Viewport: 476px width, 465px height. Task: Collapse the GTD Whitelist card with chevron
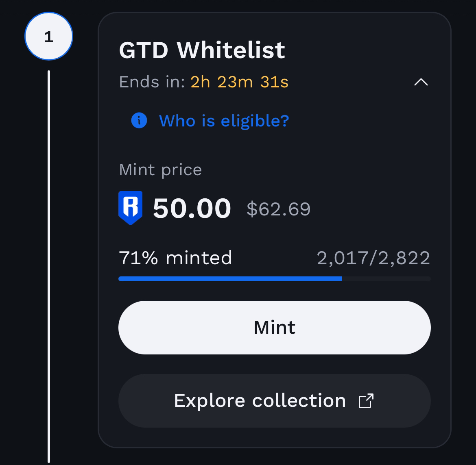(x=421, y=82)
